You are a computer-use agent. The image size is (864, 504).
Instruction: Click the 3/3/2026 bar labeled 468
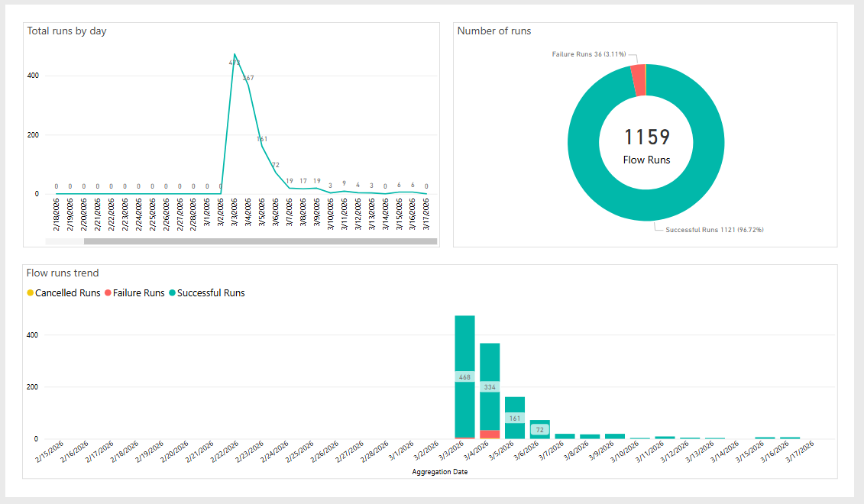(x=464, y=377)
